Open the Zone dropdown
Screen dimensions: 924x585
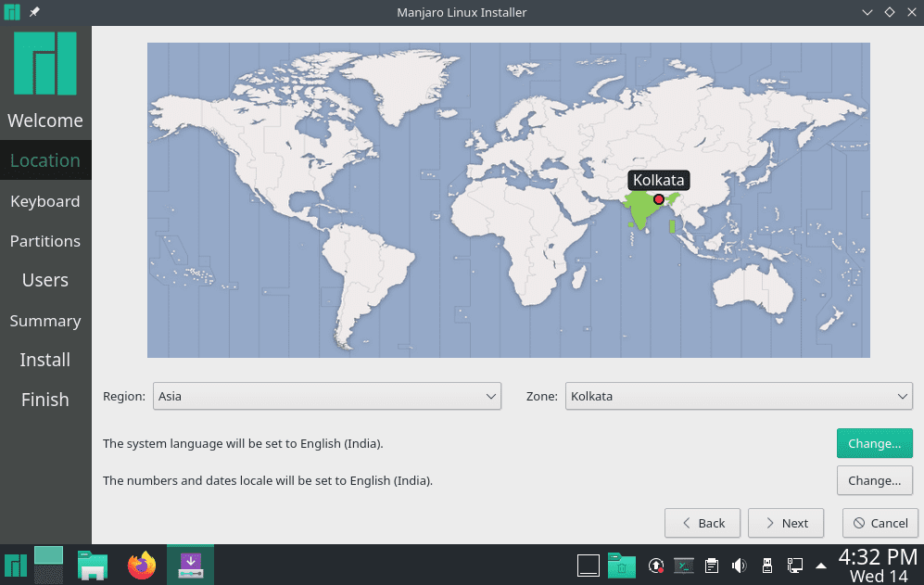739,396
